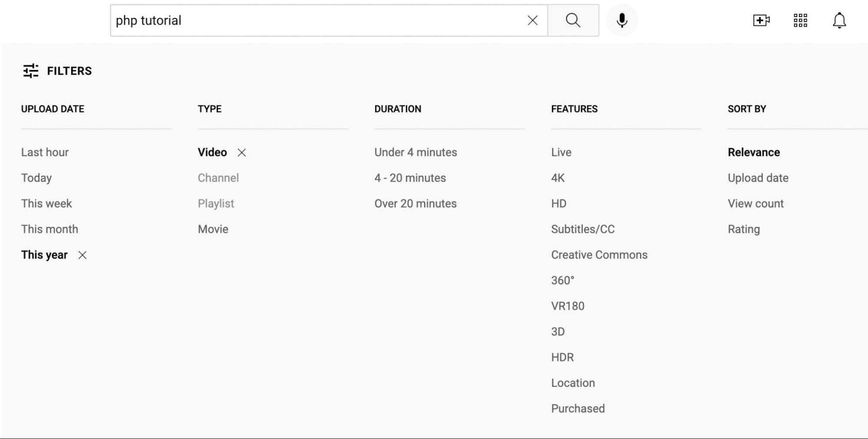Select Under 4 minutes duration
The width and height of the screenshot is (868, 439).
(416, 152)
